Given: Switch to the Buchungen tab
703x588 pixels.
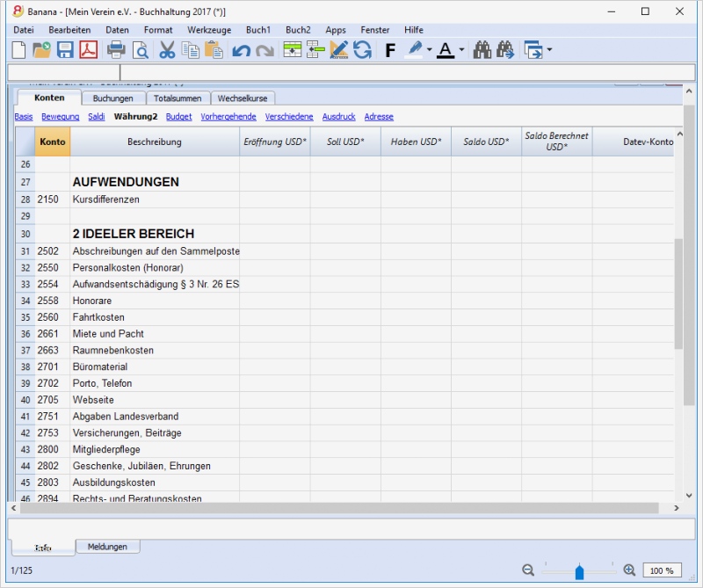Looking at the screenshot, I should (113, 98).
